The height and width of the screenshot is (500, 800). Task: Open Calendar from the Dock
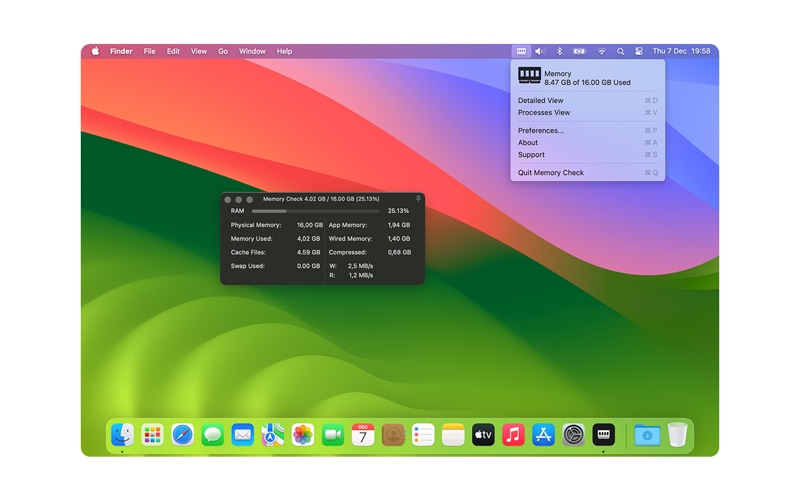click(x=363, y=435)
